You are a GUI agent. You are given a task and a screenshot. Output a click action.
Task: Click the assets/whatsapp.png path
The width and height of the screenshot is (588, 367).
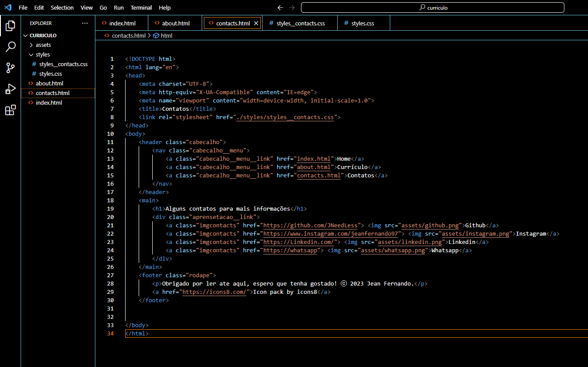pyautogui.click(x=393, y=251)
